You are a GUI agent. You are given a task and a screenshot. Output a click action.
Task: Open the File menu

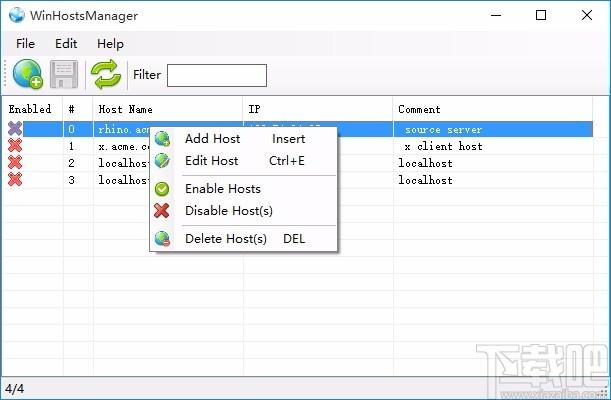coord(25,44)
